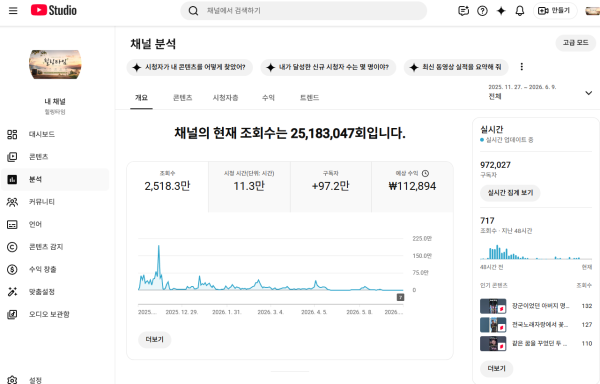This screenshot has width=600, height=384.
Task: Select the '시청자가 내 콘텐츠를 어떻게 찾았어?' suggestion chip
Action: point(189,67)
